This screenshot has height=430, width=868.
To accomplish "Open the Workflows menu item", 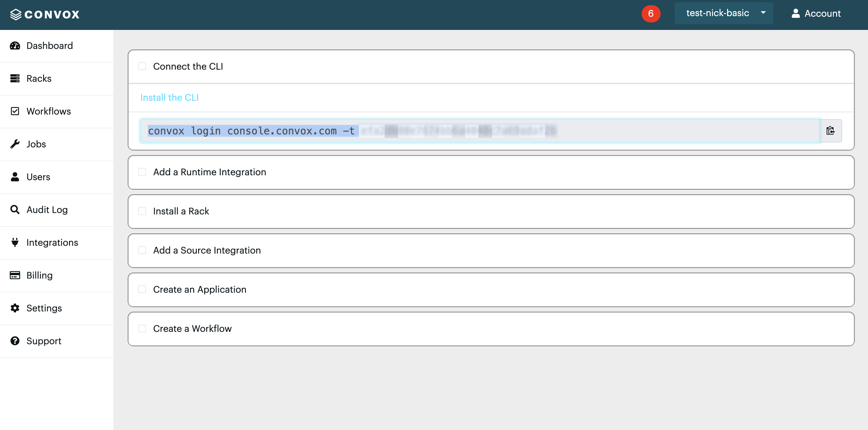I will coord(49,111).
